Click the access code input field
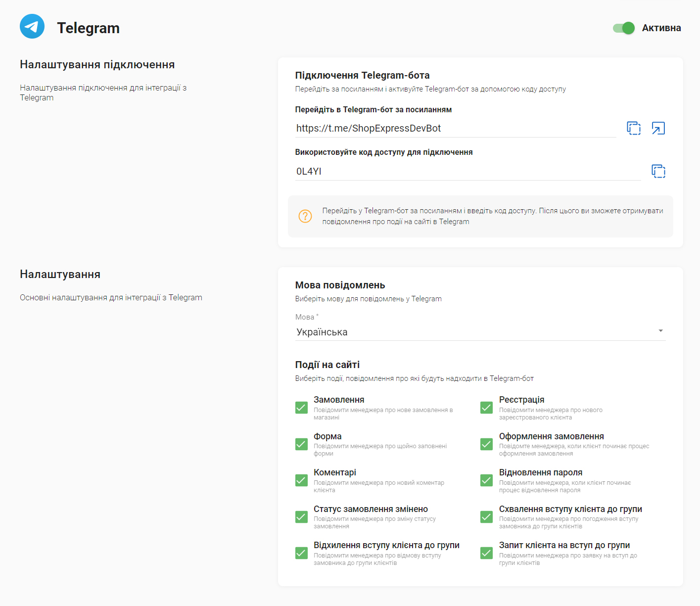700x606 pixels. tap(468, 171)
